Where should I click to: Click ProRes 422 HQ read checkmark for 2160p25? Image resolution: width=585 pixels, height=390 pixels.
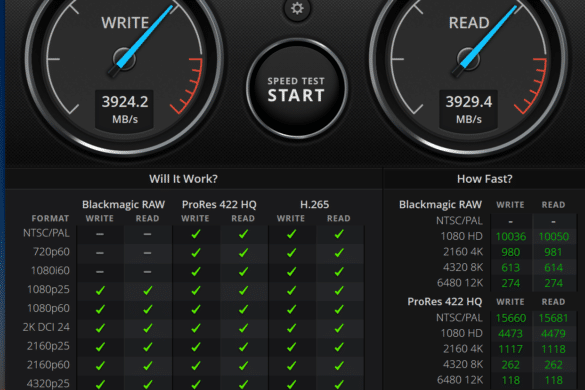click(x=244, y=347)
